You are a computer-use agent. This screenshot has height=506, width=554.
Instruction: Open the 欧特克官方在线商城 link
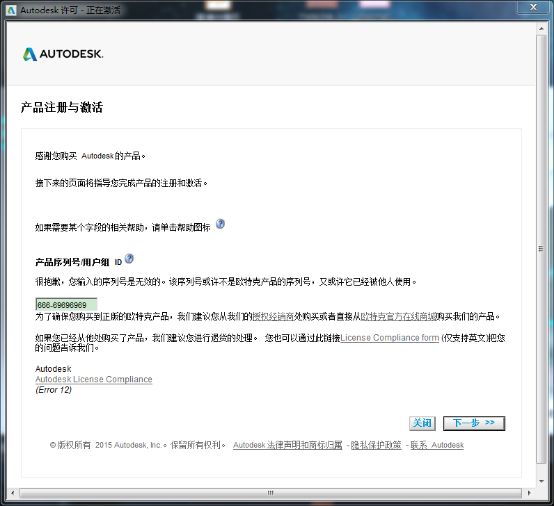[x=398, y=316]
